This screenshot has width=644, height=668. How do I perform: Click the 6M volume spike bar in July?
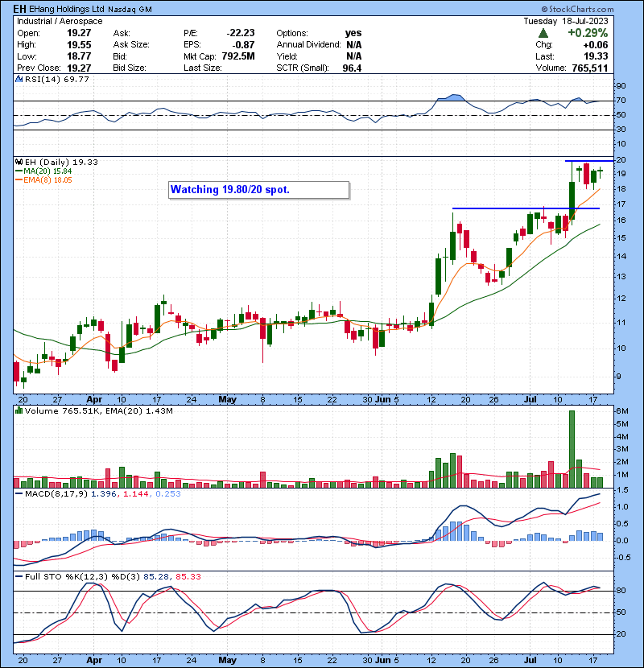572,449
